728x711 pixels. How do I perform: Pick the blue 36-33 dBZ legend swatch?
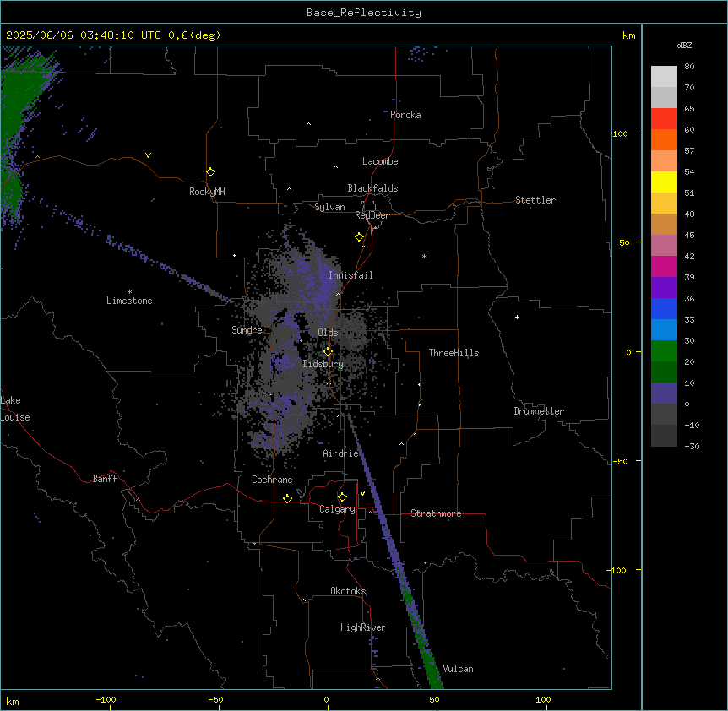click(664, 308)
